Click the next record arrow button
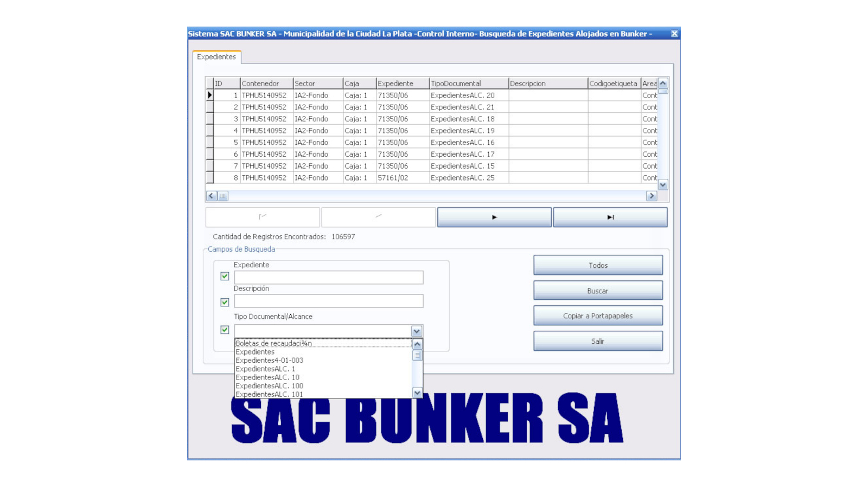Viewport: 868px width, 488px height. [x=494, y=217]
